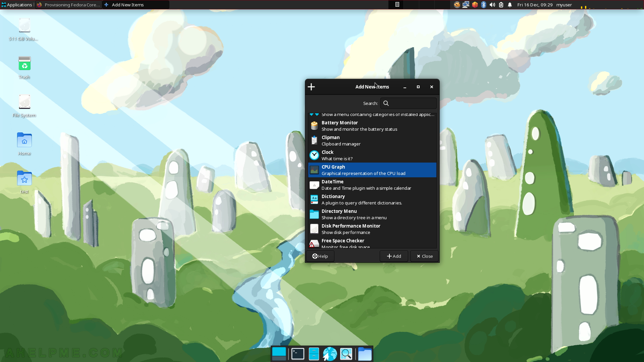This screenshot has height=362, width=644.
Task: Select the Dictionary plugin item
Action: pyautogui.click(x=372, y=199)
